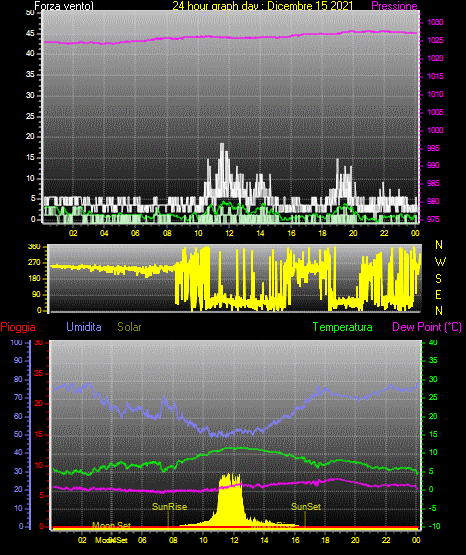The image size is (466, 555).
Task: Click the 'Moon Set' marker label
Action: [111, 525]
